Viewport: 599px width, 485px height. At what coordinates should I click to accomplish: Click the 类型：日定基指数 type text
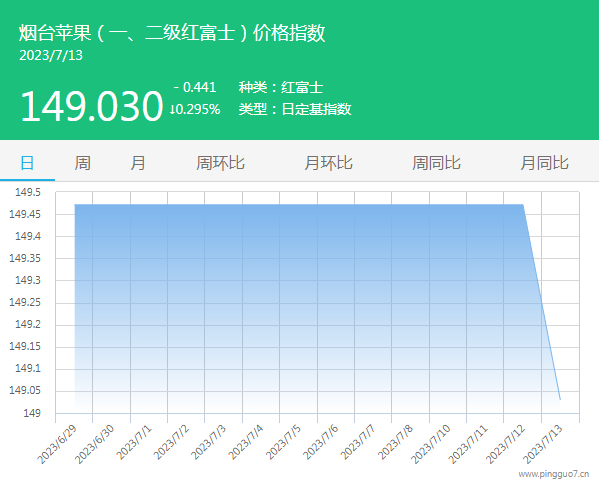coord(295,109)
